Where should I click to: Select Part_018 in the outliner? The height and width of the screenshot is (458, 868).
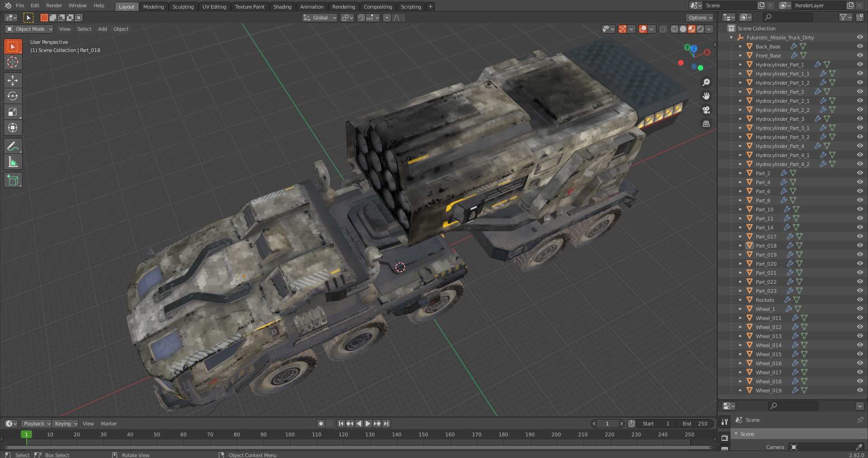click(x=766, y=246)
